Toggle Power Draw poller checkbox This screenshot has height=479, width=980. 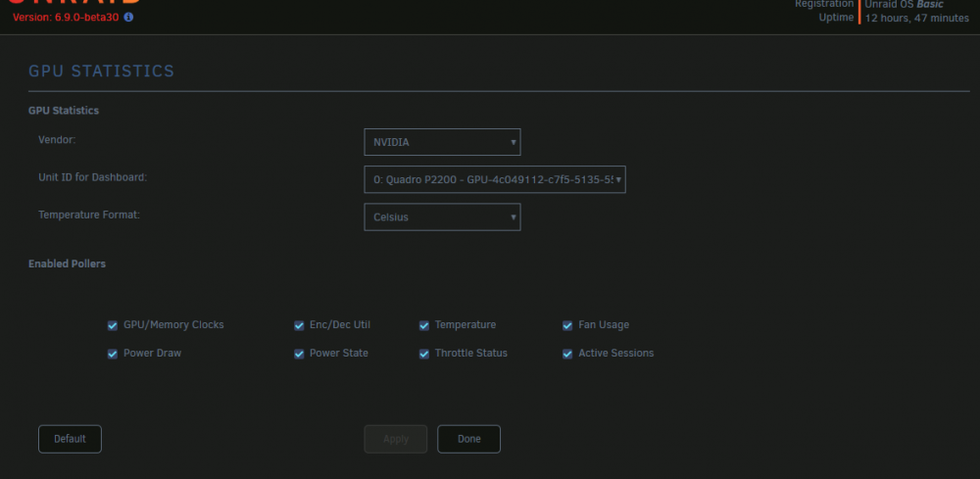(x=113, y=354)
